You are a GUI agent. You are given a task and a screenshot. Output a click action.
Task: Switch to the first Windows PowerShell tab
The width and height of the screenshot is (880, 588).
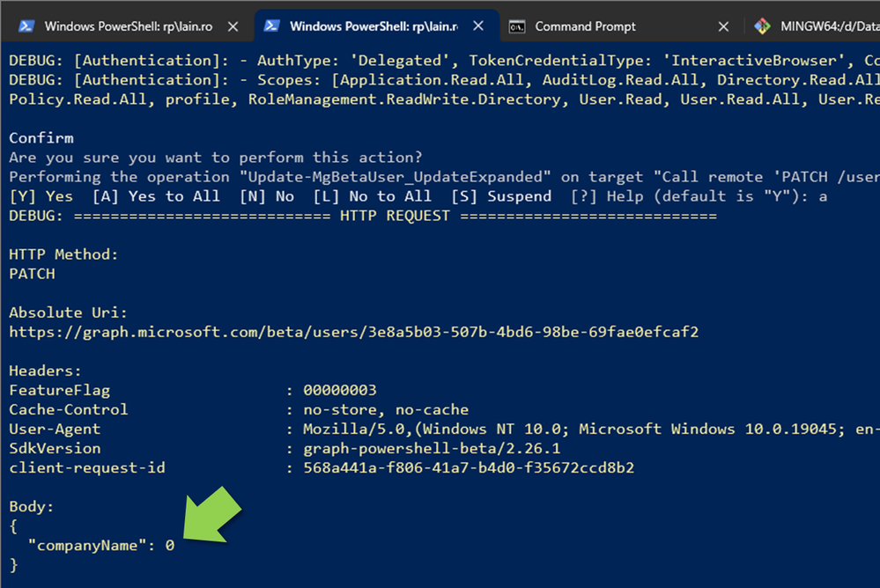(x=129, y=26)
